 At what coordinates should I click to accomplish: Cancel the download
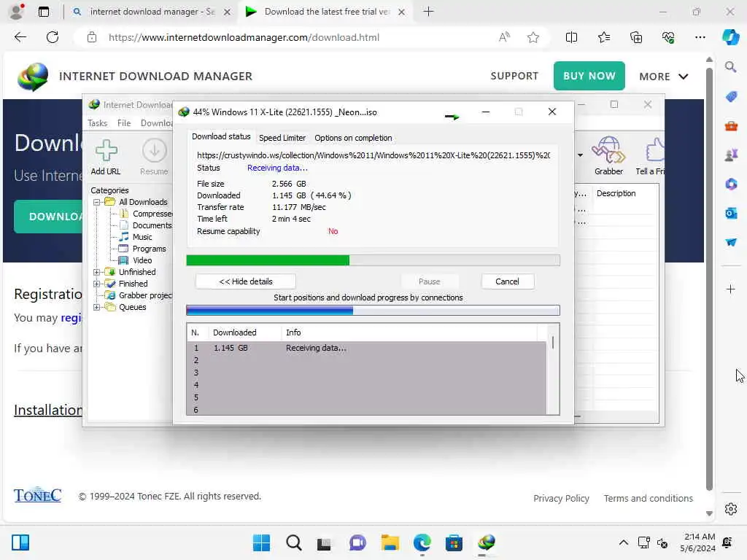coord(507,281)
